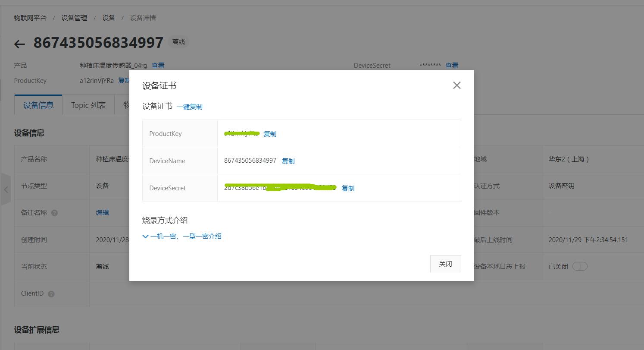Screen dimensions: 644x350
Task: Expand the collapsed left sidebar handle
Action: click(6, 189)
